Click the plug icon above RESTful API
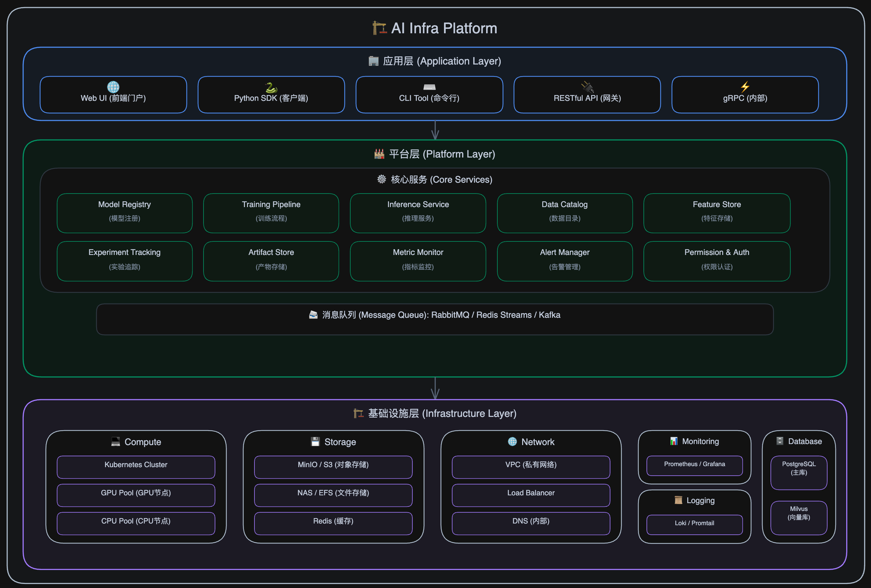The width and height of the screenshot is (871, 588). [587, 87]
